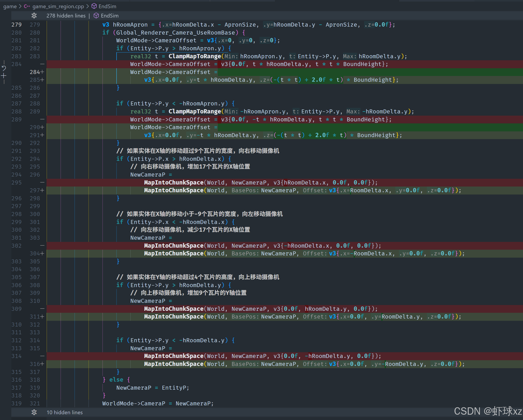Click EndSim in hidden lines header
Image resolution: width=523 pixels, height=420 pixels.
110,16
